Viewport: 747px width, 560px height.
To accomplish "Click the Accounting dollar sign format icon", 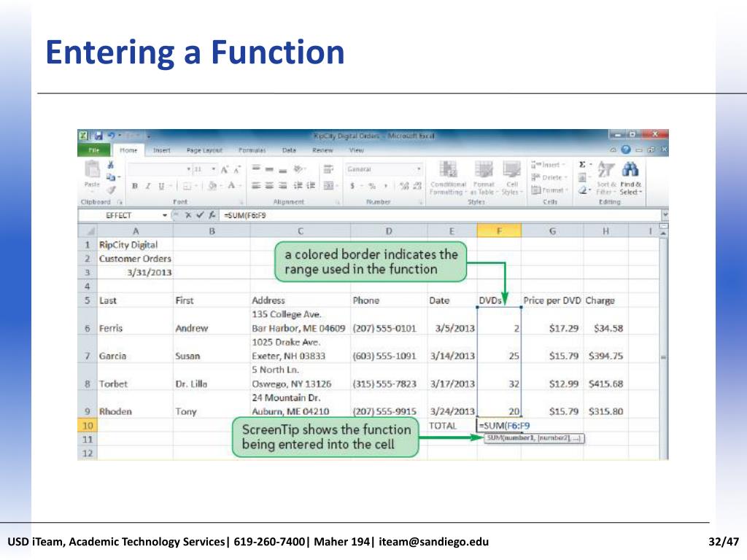I will coord(352,186).
